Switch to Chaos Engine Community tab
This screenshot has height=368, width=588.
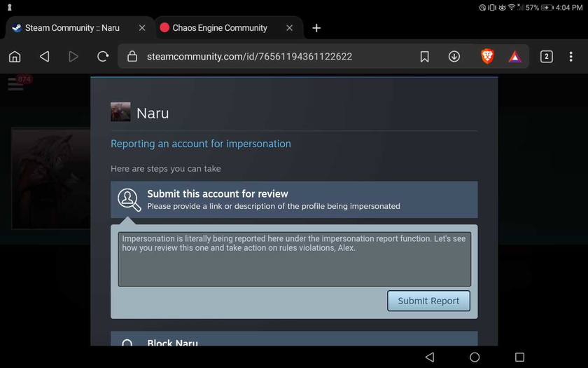coord(219,28)
